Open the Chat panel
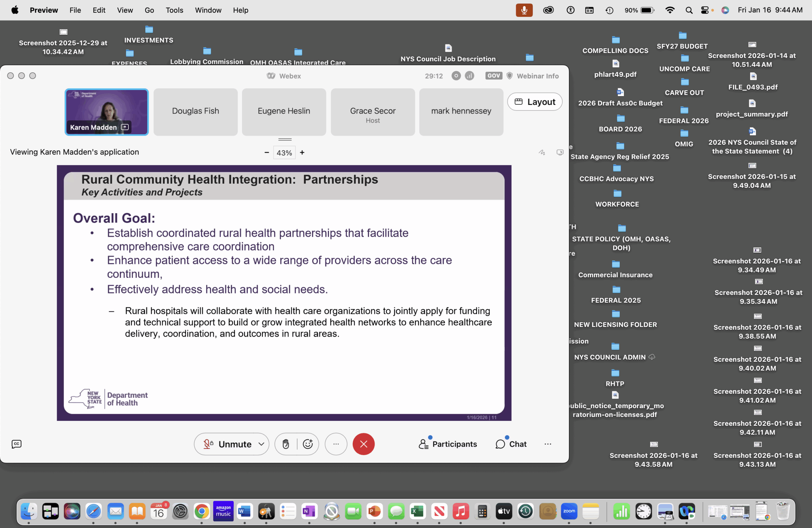The height and width of the screenshot is (528, 812). tap(511, 444)
